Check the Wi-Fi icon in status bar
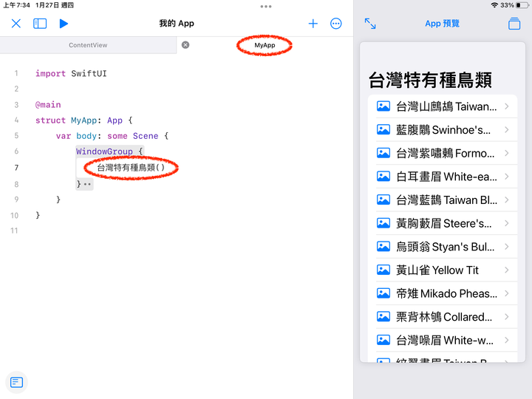532x399 pixels. [x=494, y=5]
